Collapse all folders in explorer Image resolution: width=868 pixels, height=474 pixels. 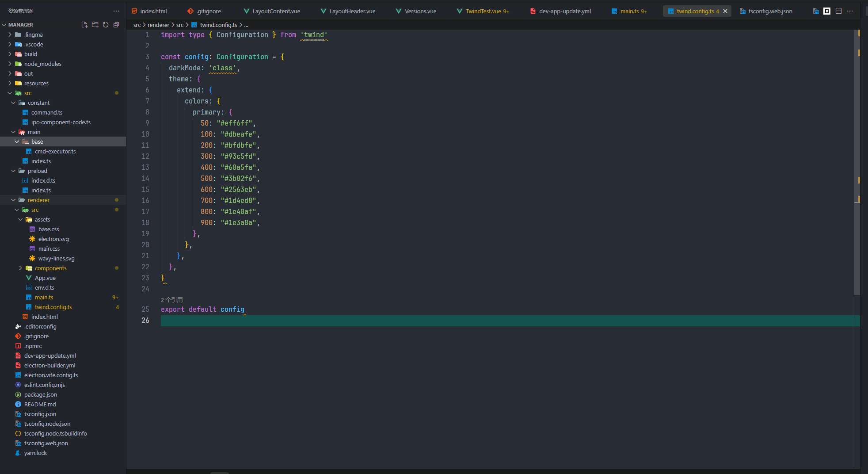click(116, 25)
